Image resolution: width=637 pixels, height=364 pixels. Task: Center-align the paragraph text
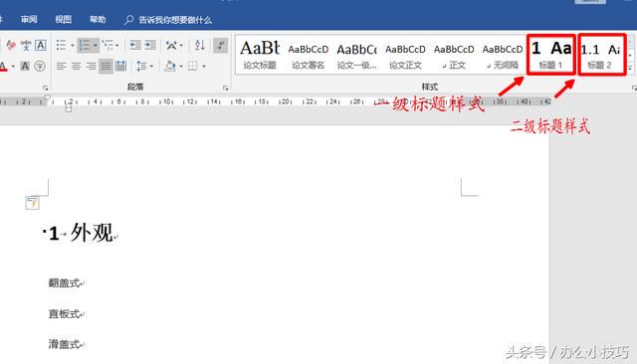point(76,66)
